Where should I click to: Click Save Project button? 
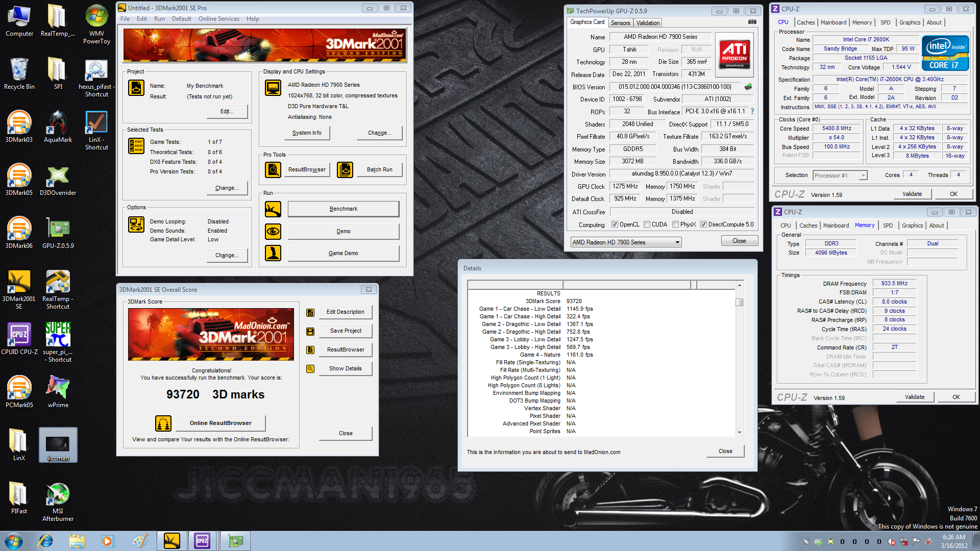tap(346, 331)
